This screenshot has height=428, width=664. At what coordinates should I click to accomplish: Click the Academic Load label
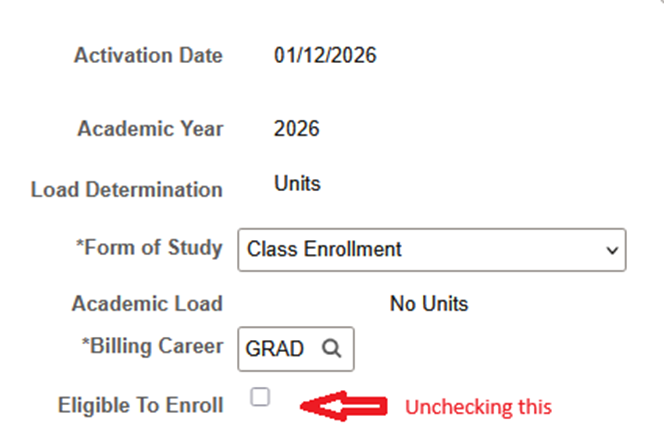[x=147, y=303]
